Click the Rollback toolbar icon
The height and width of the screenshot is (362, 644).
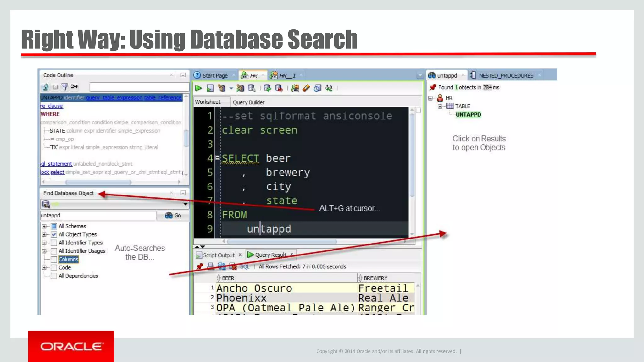click(279, 88)
